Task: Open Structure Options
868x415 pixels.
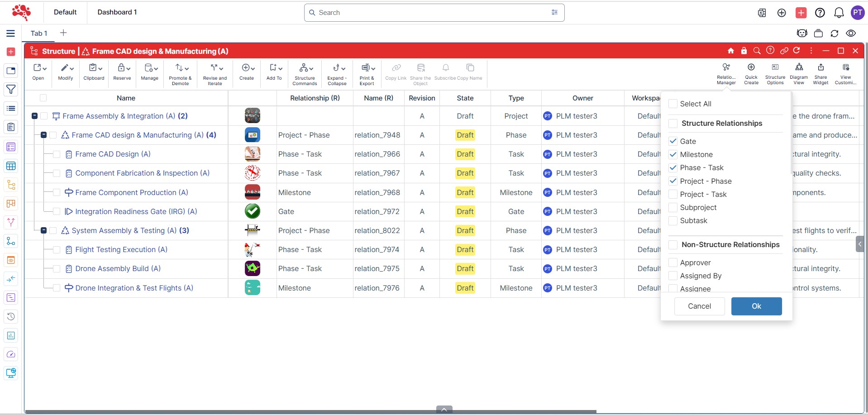Action: click(775, 73)
